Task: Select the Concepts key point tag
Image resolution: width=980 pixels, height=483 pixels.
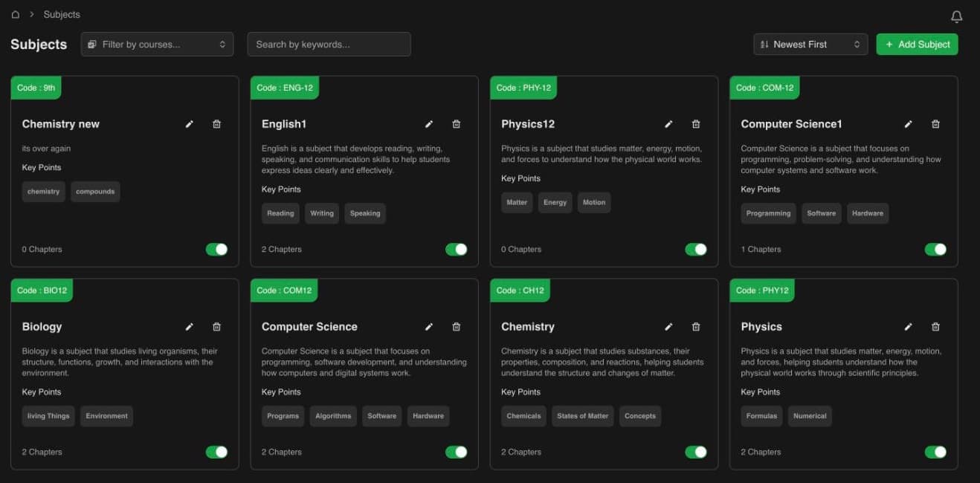Action: (640, 416)
